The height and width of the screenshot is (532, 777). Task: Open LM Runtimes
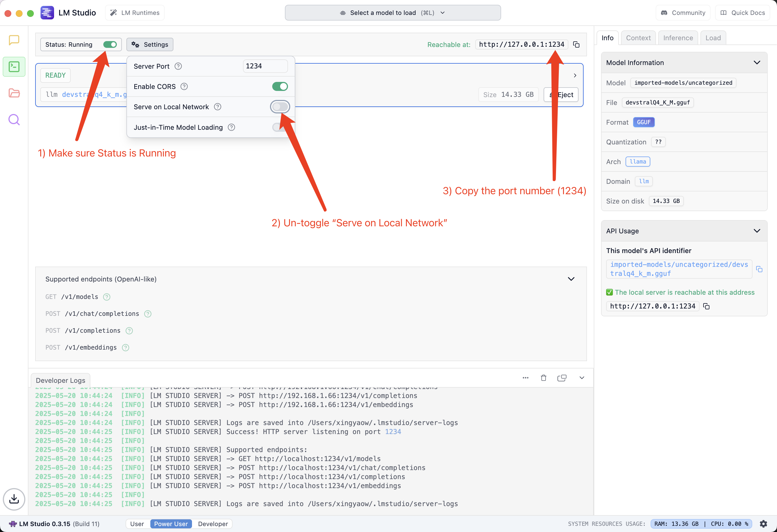click(135, 13)
